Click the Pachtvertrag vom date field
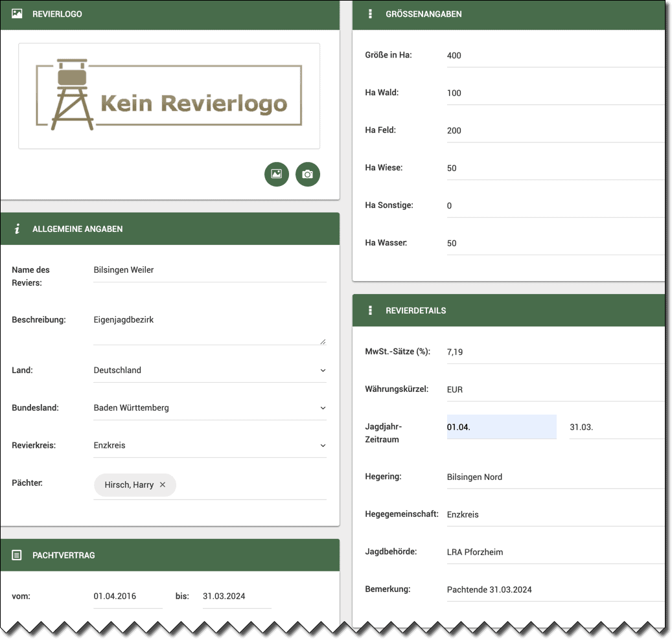This screenshot has height=640, width=672. [128, 597]
